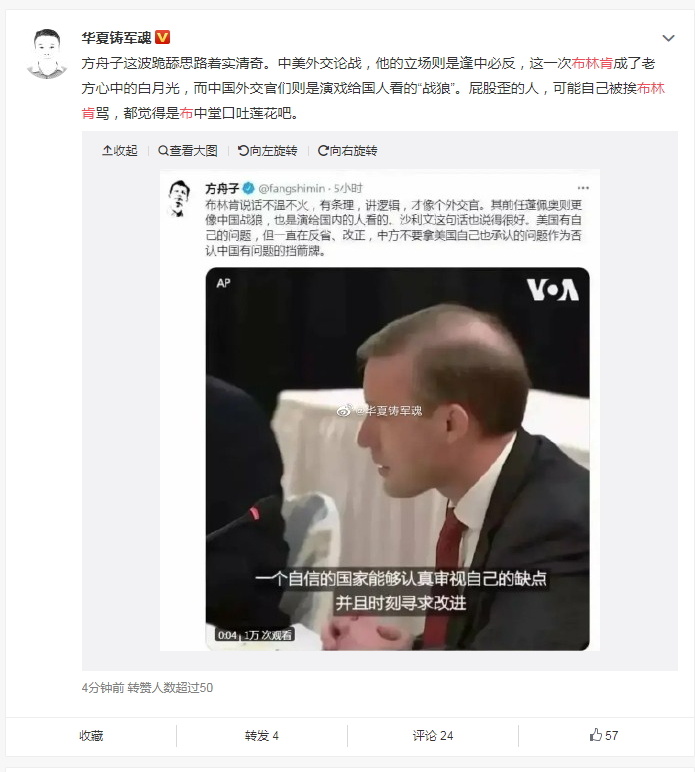Rotate the image right with 向右旋转
Image resolution: width=695 pixels, height=772 pixels.
[x=348, y=151]
